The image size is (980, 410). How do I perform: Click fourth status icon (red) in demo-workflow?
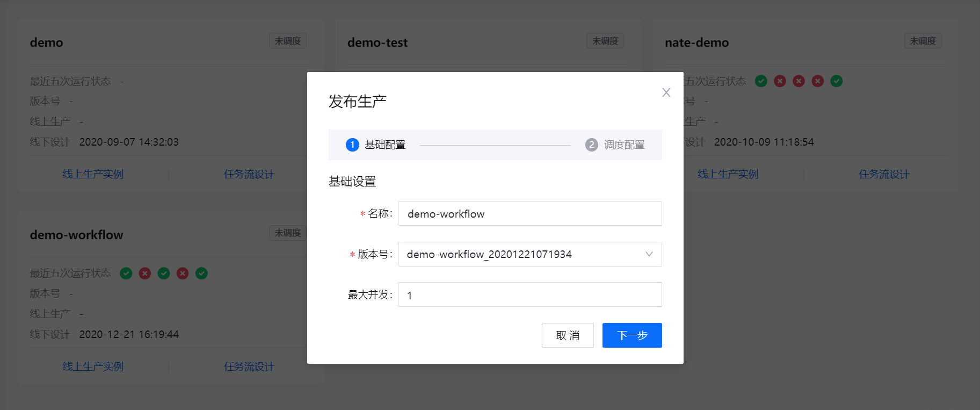tap(183, 274)
